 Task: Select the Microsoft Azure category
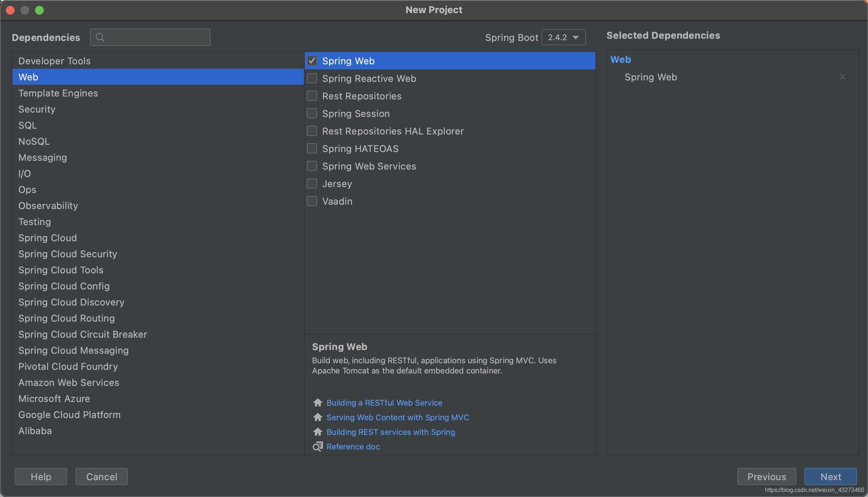coord(158,398)
